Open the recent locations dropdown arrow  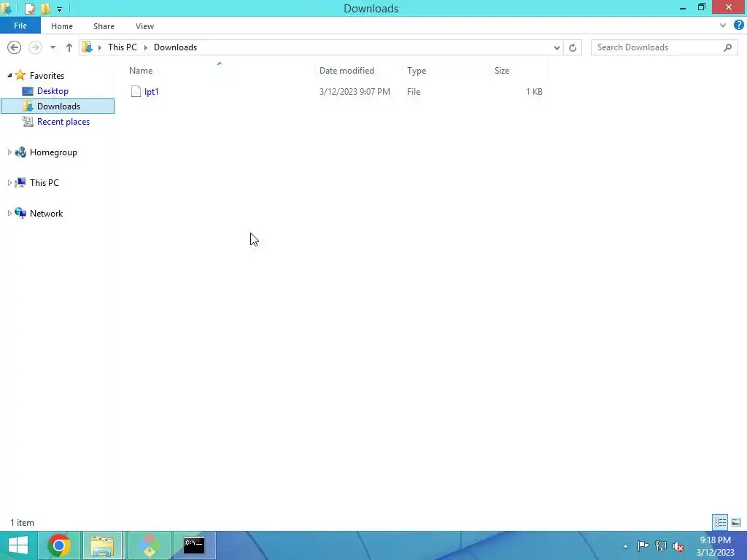click(53, 47)
